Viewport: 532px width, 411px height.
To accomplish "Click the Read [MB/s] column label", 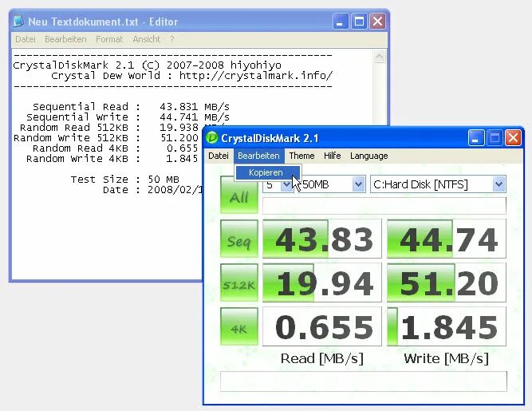I will (x=322, y=359).
